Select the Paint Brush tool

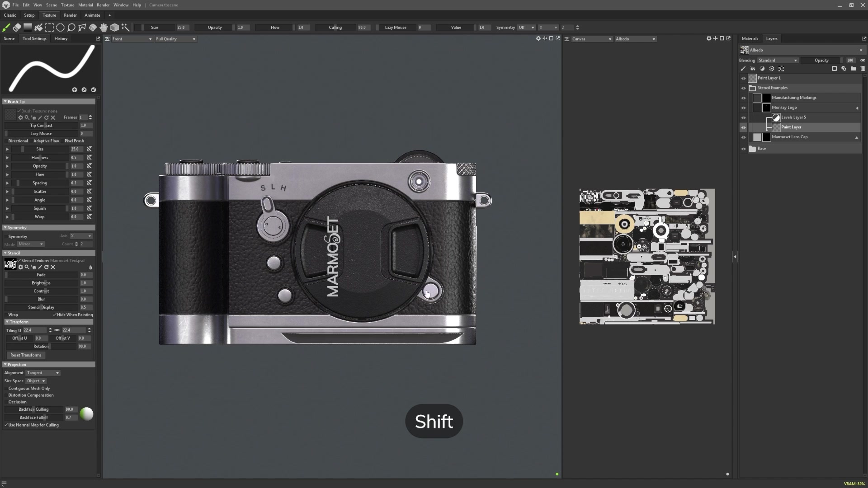pos(6,28)
